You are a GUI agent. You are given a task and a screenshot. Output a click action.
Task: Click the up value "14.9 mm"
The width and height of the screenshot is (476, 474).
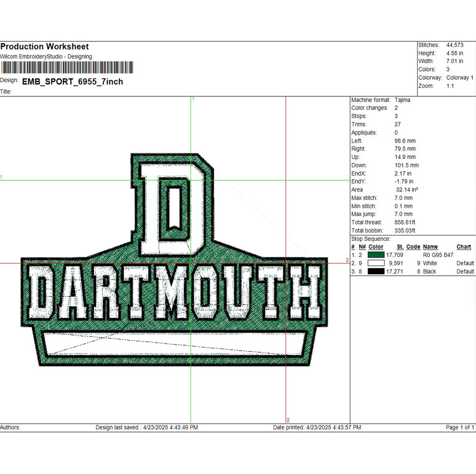click(405, 157)
